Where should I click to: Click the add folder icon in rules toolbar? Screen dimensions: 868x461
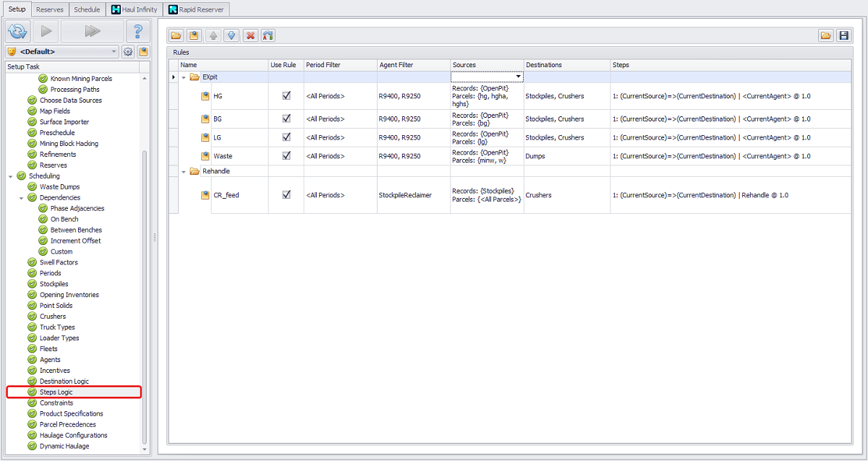176,35
